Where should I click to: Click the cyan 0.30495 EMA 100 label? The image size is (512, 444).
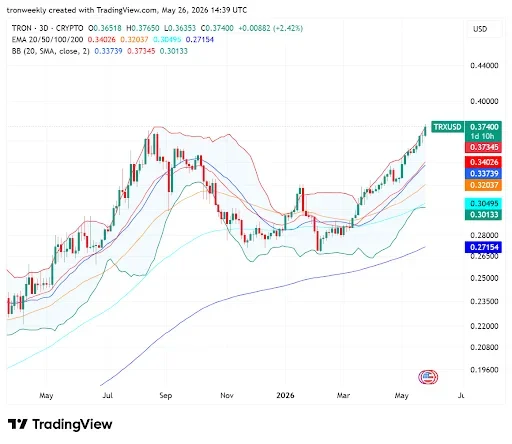click(x=484, y=203)
